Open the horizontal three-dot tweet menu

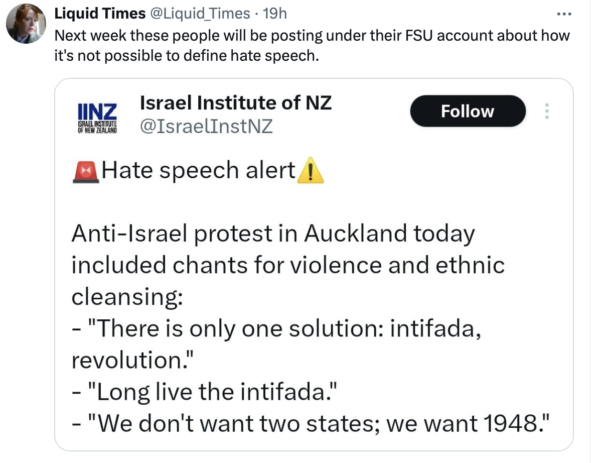tap(564, 13)
